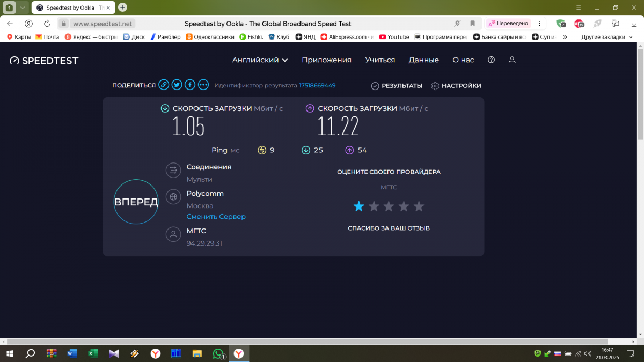Image resolution: width=644 pixels, height=362 pixels.
Task: Open the AliExpress.com bookmark
Action: 347,37
